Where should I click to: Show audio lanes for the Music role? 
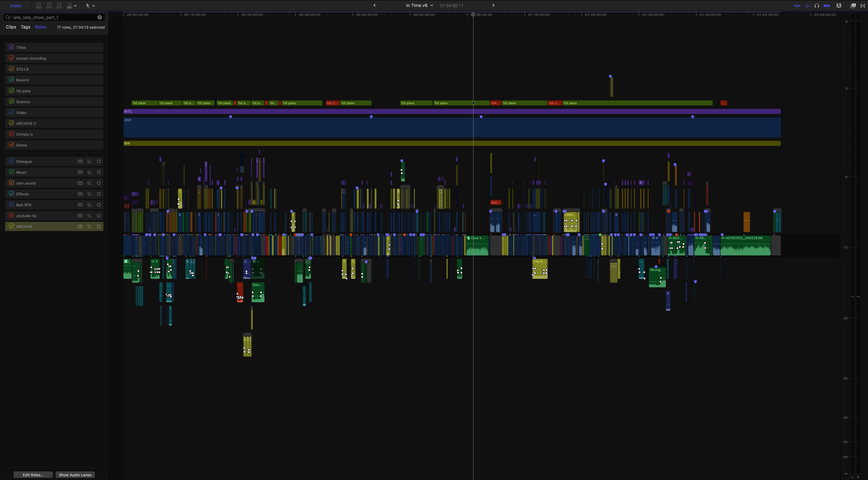(89, 172)
